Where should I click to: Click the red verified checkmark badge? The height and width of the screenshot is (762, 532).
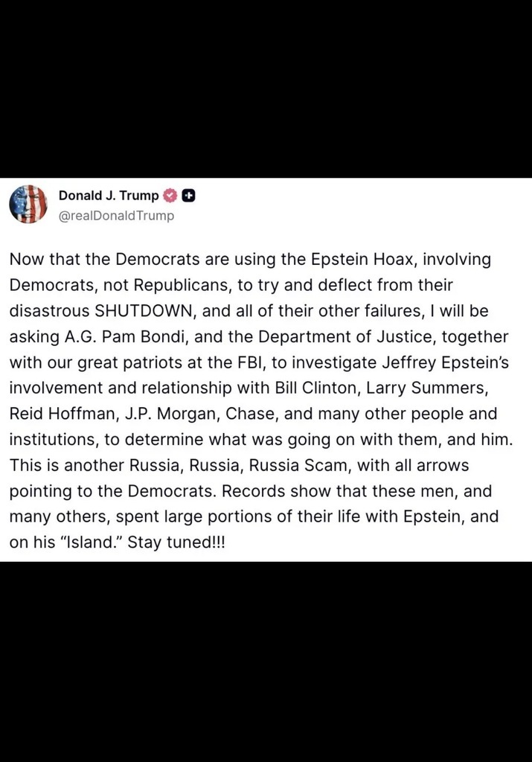pos(170,196)
